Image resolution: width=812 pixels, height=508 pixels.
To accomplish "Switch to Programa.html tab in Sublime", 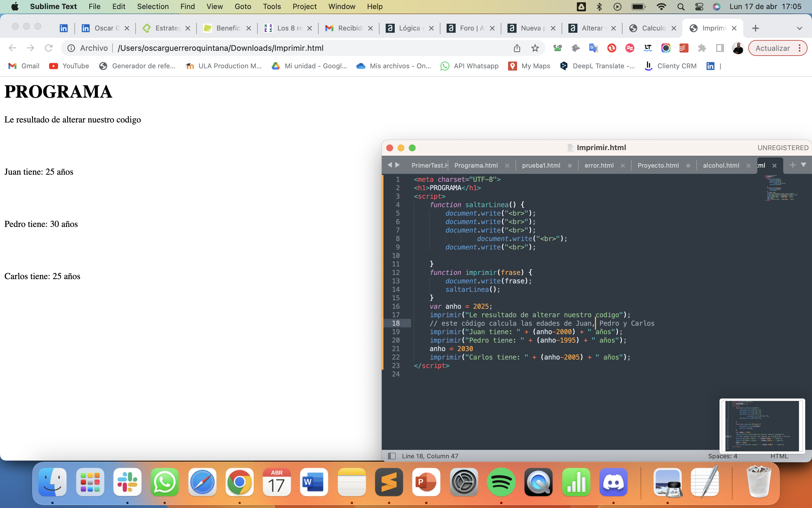I will point(476,165).
